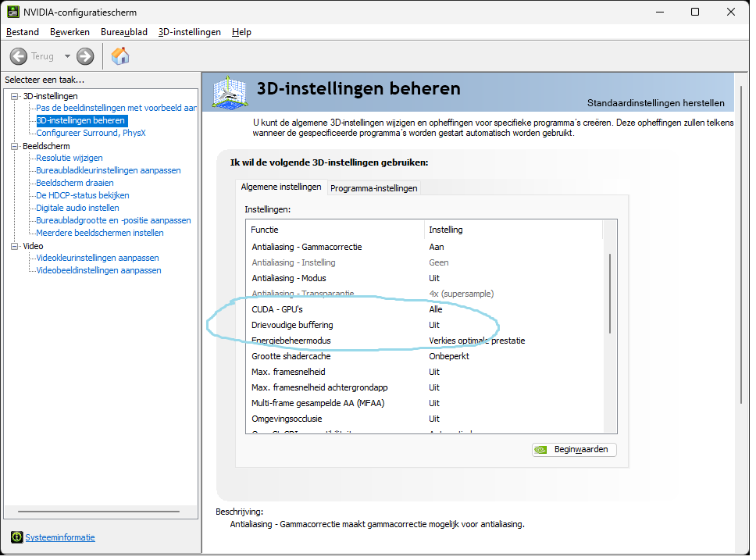756x560 pixels.
Task: Click the Home icon in the toolbar
Action: tap(120, 56)
